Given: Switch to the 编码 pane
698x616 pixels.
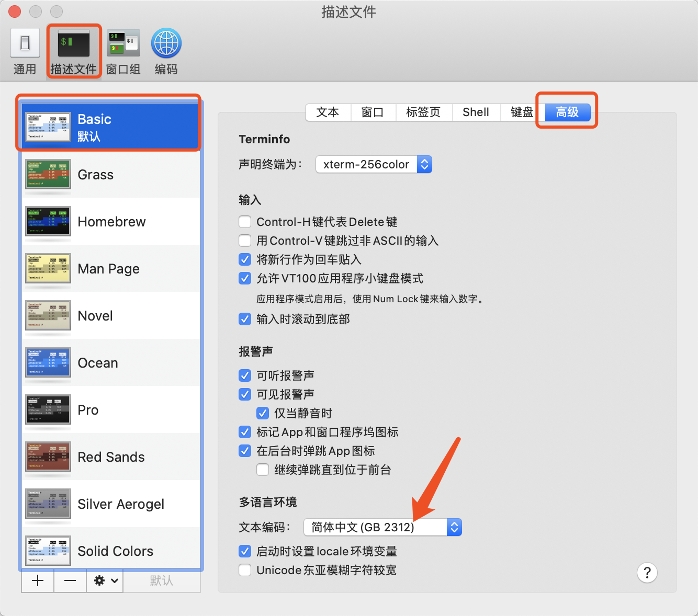Looking at the screenshot, I should tap(166, 51).
